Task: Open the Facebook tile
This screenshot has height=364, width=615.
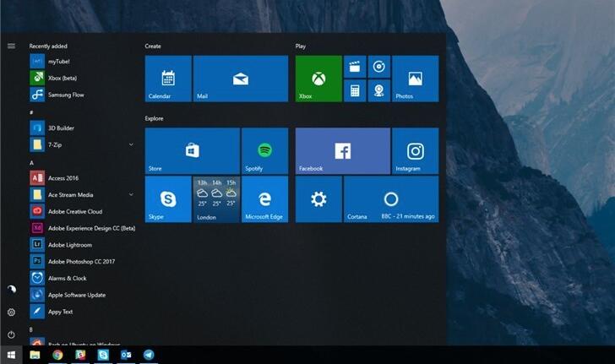Action: click(x=342, y=150)
